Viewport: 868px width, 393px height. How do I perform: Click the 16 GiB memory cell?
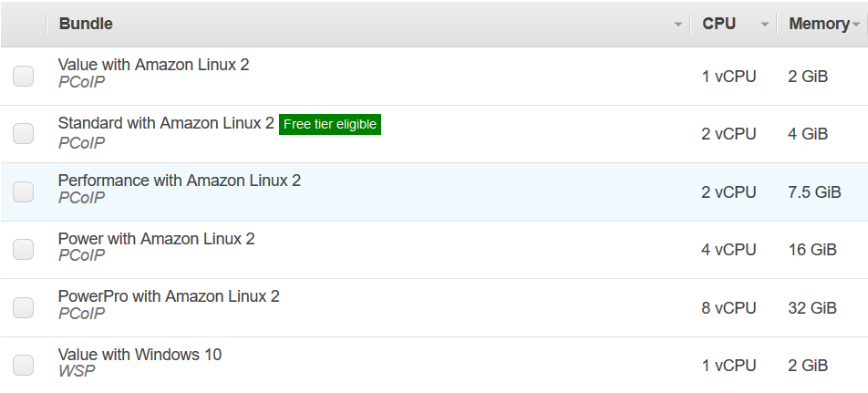(811, 250)
